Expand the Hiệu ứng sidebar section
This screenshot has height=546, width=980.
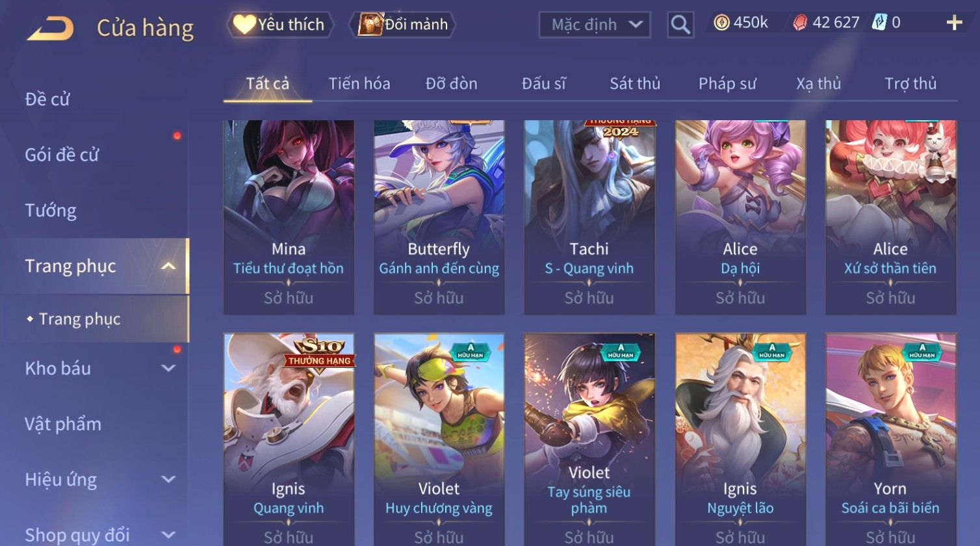pos(168,480)
